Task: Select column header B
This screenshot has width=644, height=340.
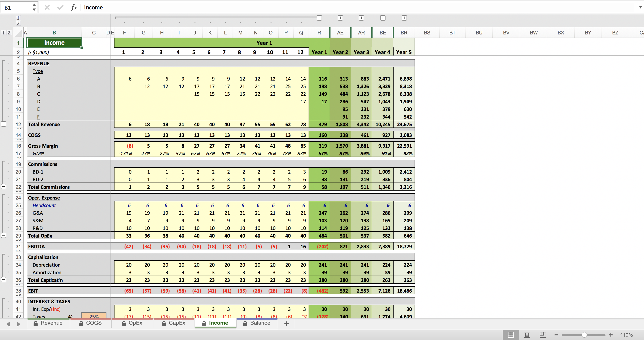Action: [x=54, y=33]
